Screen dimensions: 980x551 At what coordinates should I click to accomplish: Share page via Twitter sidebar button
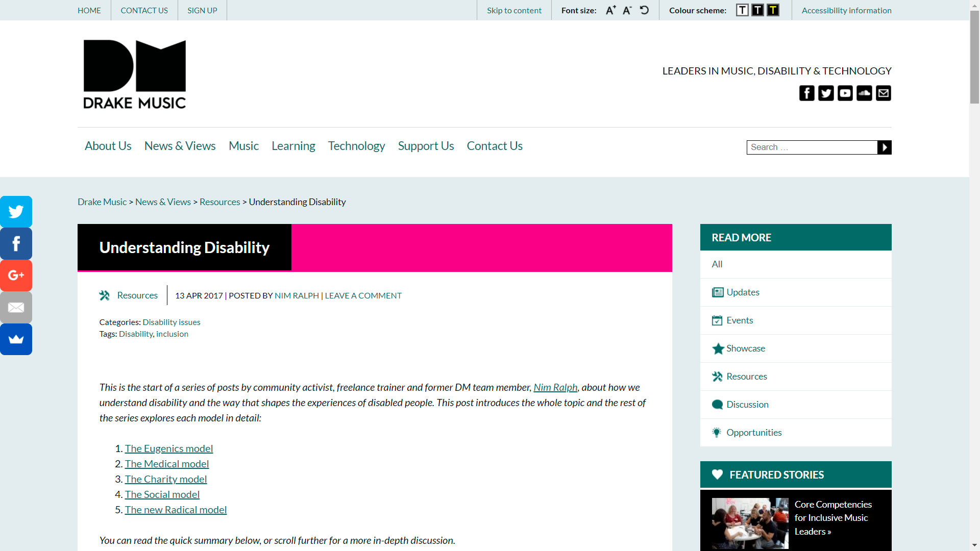[x=16, y=212]
